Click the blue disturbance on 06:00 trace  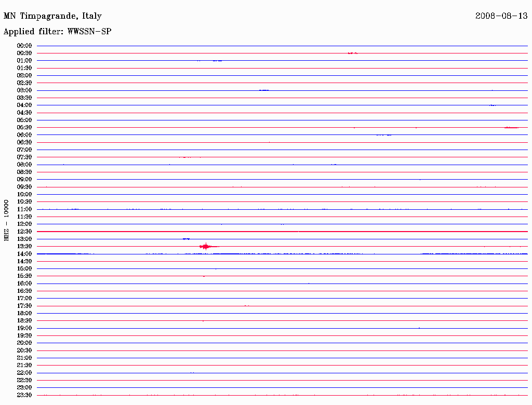(x=384, y=135)
